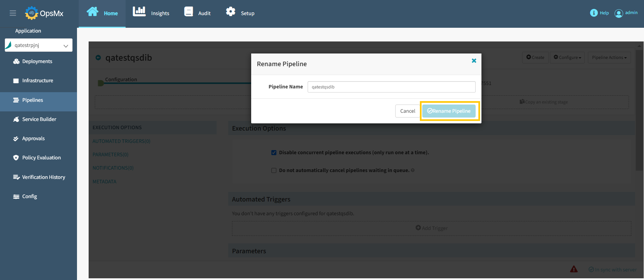
Task: Click the Setup gear icon
Action: [231, 12]
